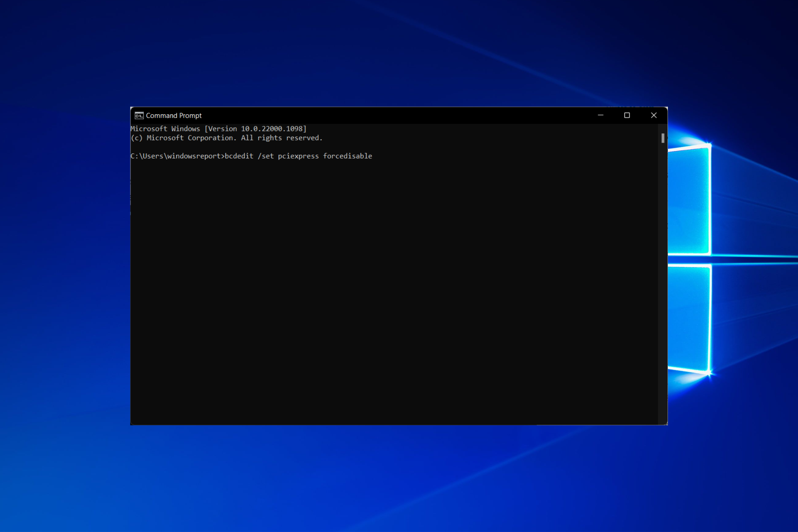
Task: Maximize the Command Prompt window
Action: point(627,115)
